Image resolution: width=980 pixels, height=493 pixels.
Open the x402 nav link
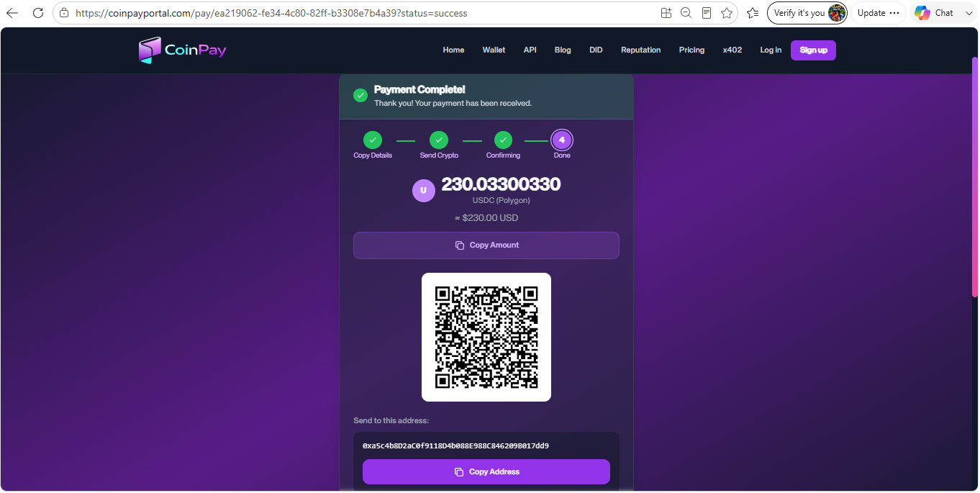(732, 50)
